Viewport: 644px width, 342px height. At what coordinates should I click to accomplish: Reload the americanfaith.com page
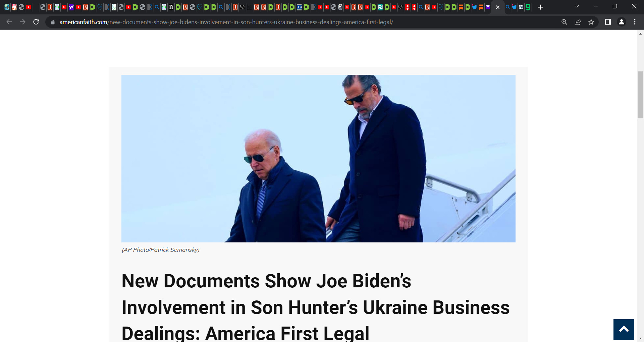click(36, 22)
